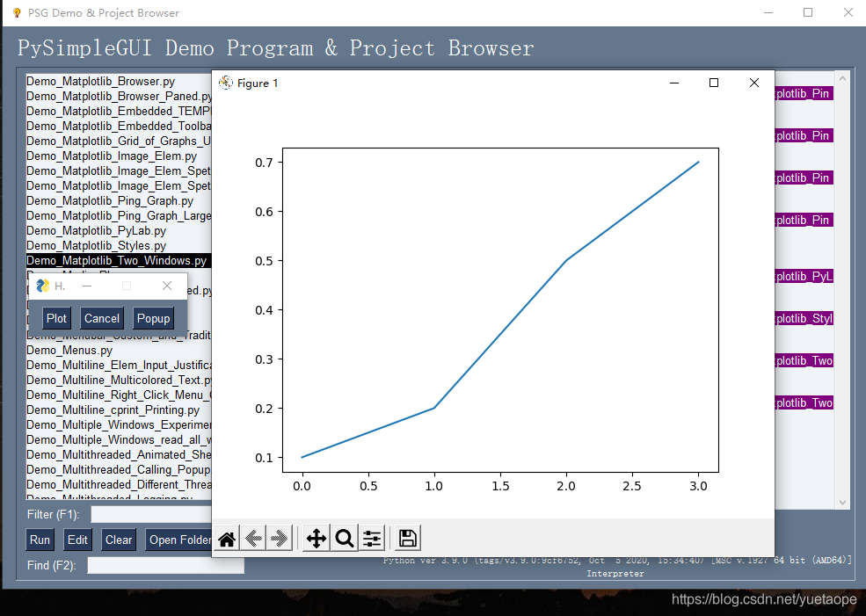Go back to the previous plot view
Screen dimensions: 866x616
click(253, 538)
